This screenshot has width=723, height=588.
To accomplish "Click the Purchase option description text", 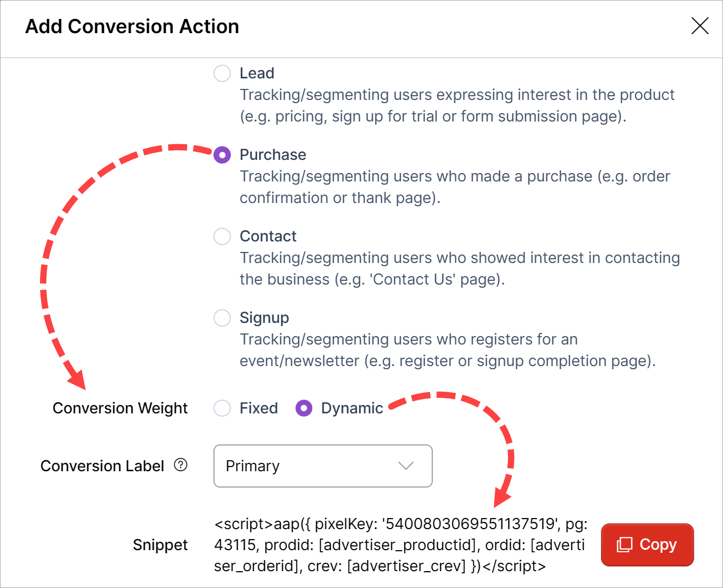I will [x=454, y=187].
